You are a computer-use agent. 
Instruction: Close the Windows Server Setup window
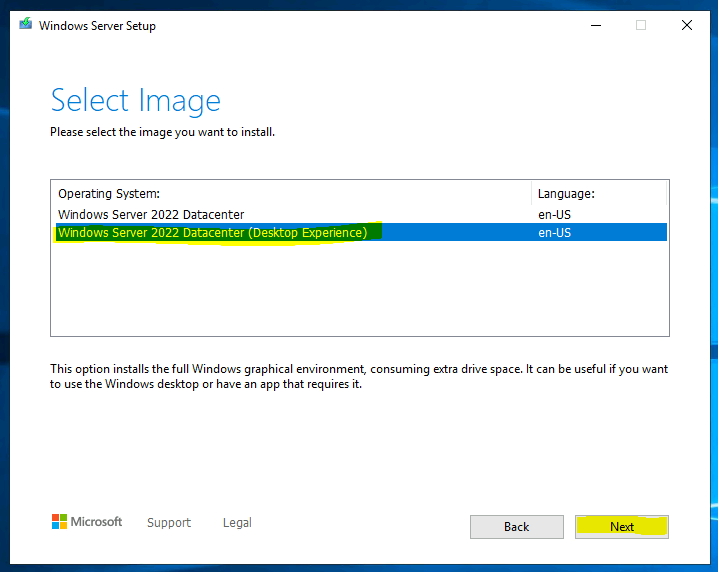(687, 25)
